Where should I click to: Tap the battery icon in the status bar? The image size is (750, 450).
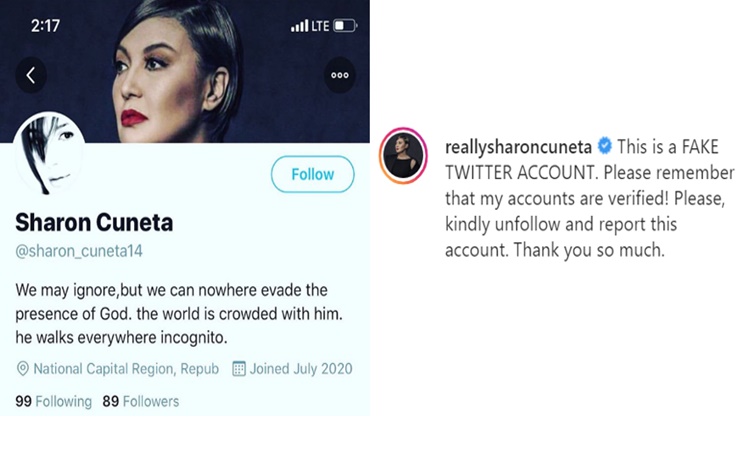pyautogui.click(x=344, y=25)
